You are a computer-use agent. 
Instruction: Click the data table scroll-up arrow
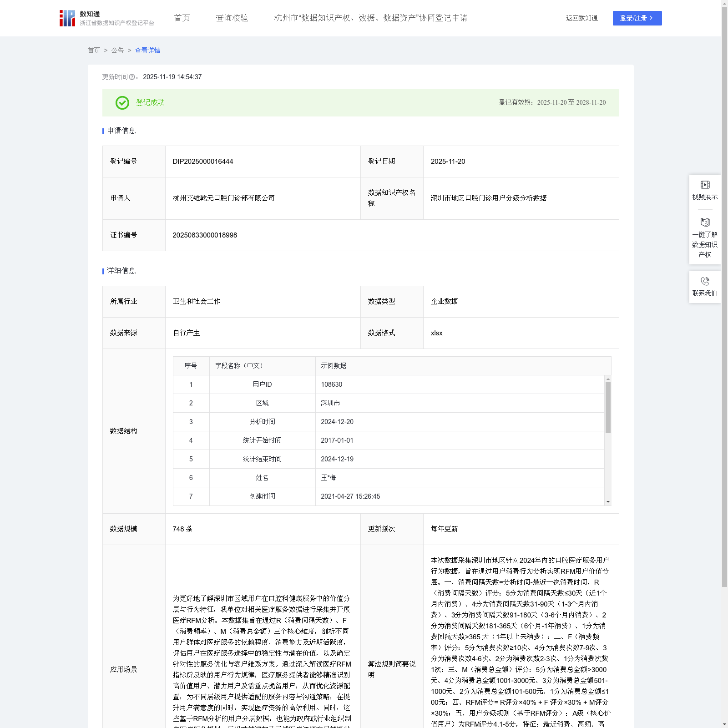point(608,379)
